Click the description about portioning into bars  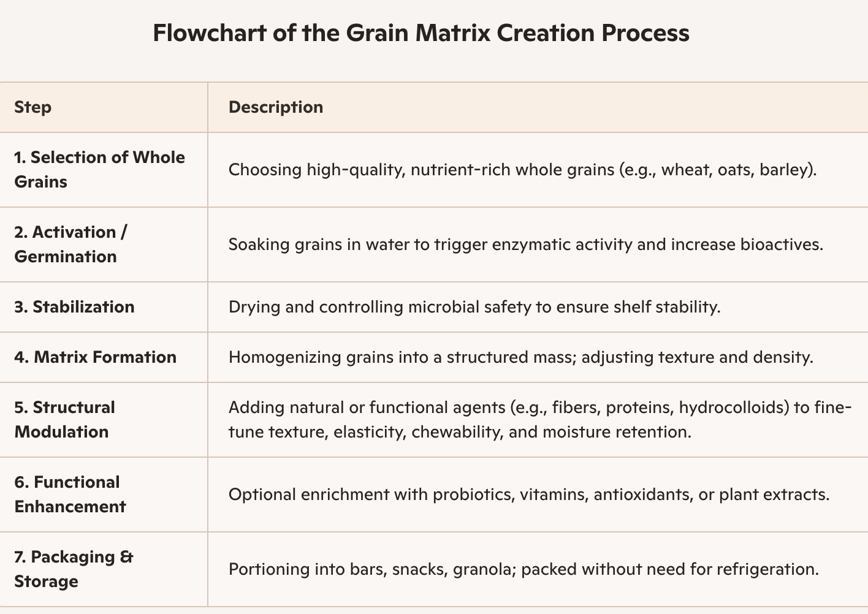tap(523, 569)
